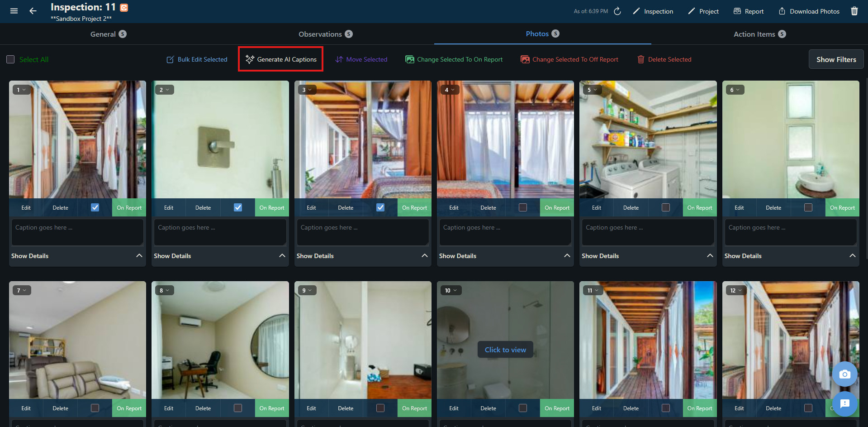Toggle On Report for photo 5

[700, 207]
